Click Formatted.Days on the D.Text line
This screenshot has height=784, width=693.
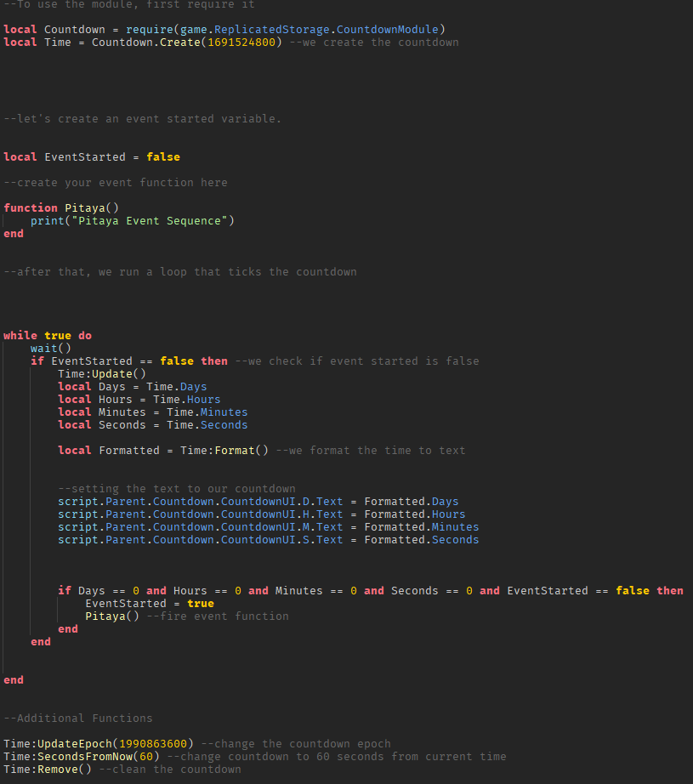click(412, 502)
